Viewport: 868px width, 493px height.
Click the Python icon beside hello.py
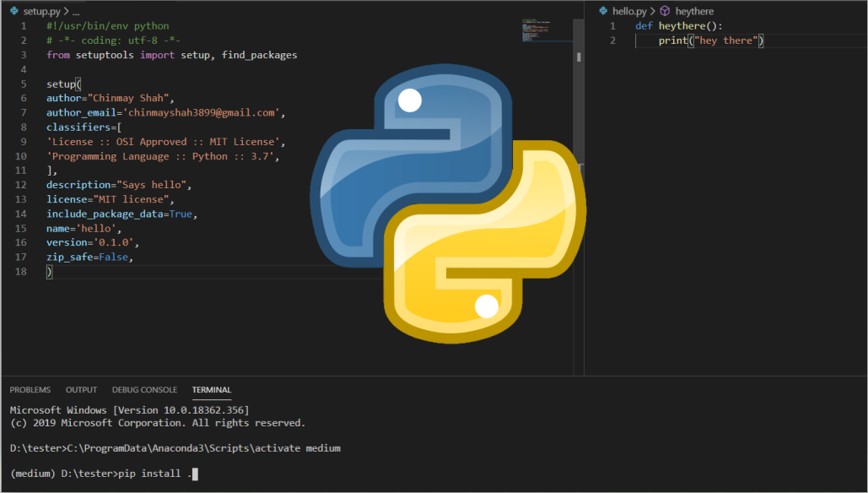(602, 10)
